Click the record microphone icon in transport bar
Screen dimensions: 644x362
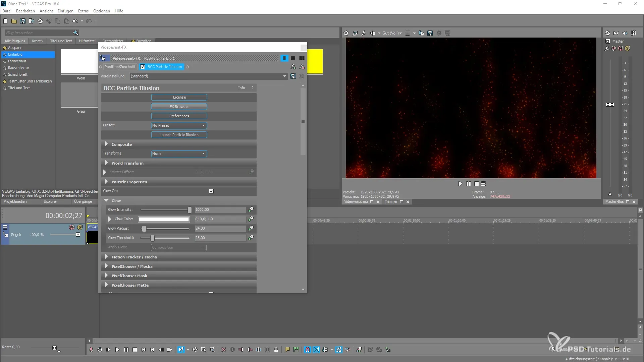point(91,350)
